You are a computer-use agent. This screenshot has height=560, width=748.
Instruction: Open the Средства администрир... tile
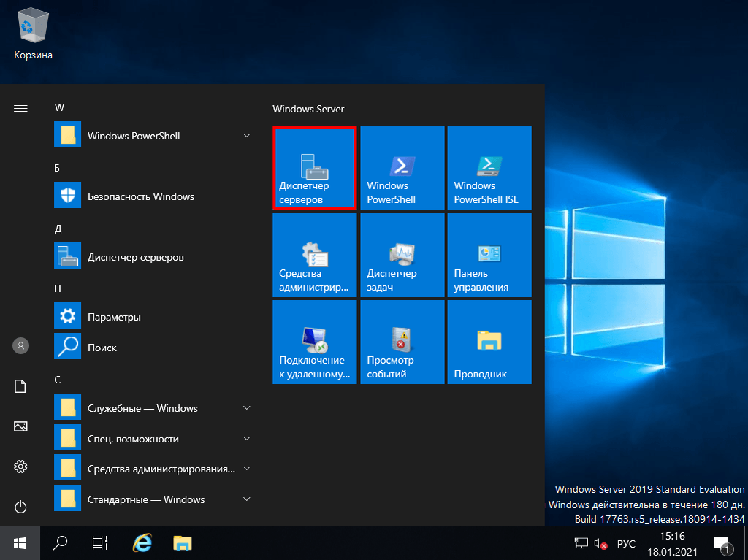314,256
